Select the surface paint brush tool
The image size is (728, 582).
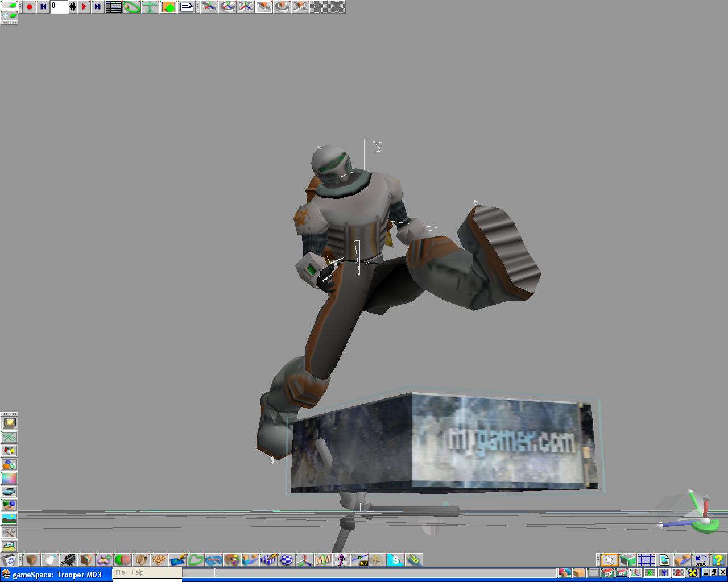177,560
